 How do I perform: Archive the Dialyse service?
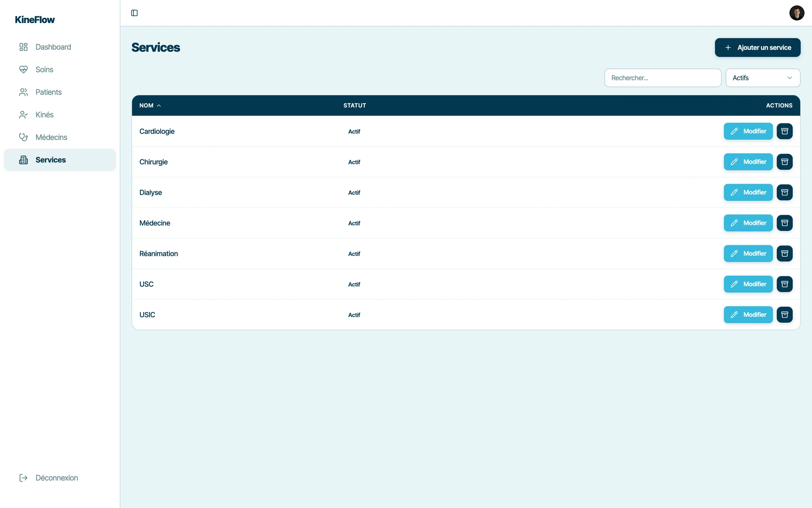coord(785,192)
